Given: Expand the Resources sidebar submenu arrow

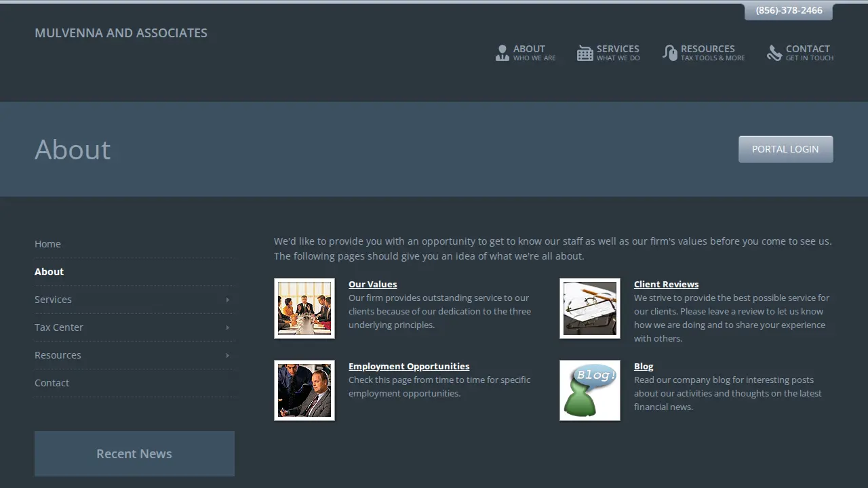Looking at the screenshot, I should coord(227,355).
